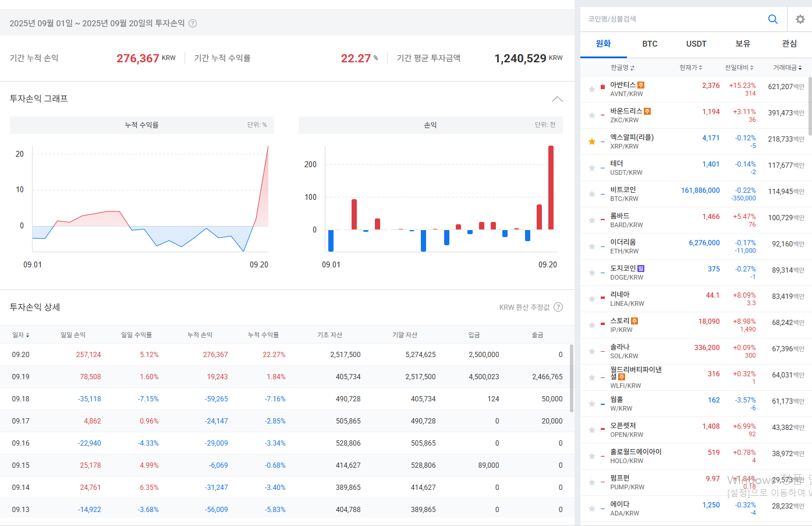
Task: Remove the XRP favorite star
Action: click(591, 142)
